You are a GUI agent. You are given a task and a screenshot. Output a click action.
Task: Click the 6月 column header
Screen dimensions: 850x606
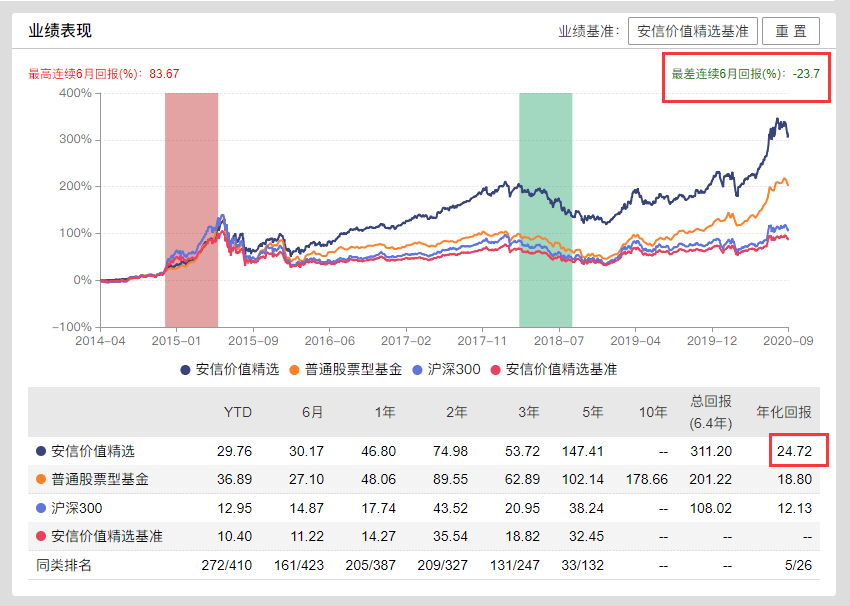[x=312, y=412]
